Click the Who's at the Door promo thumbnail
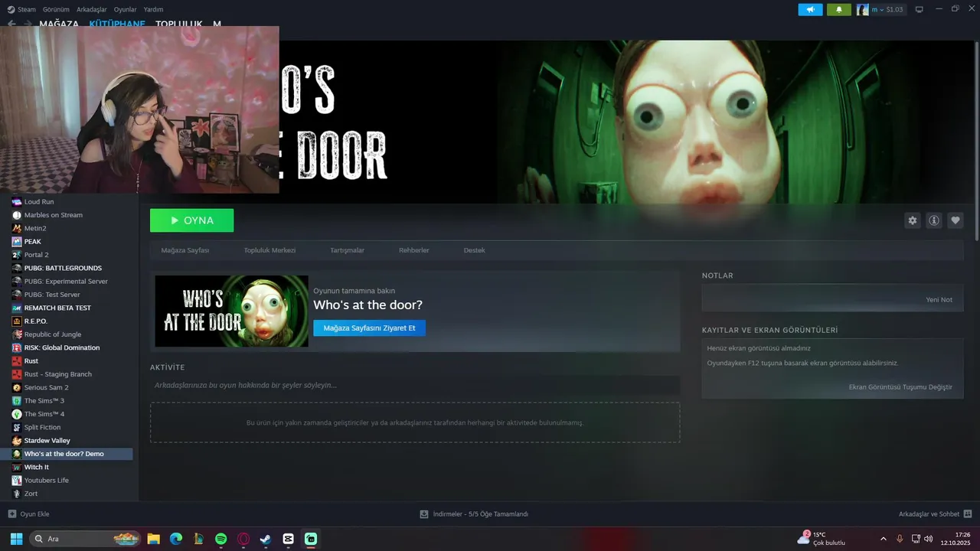Viewport: 980px width, 551px height. tap(231, 311)
